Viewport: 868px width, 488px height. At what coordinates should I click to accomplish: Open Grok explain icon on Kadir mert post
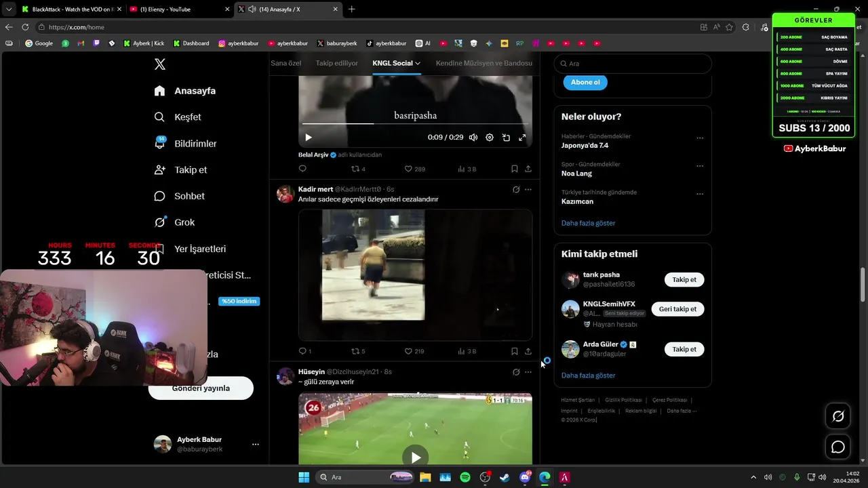click(516, 190)
